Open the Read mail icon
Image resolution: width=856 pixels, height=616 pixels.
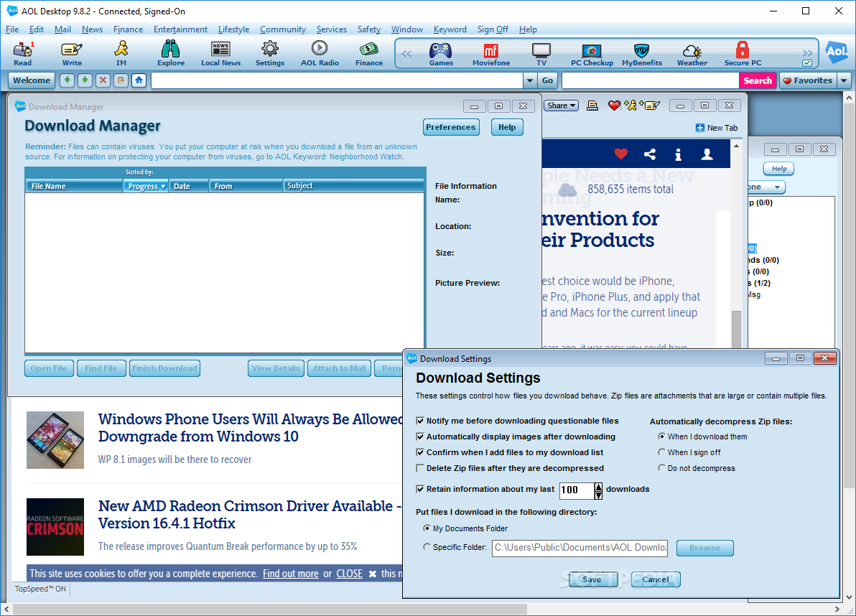click(x=23, y=53)
